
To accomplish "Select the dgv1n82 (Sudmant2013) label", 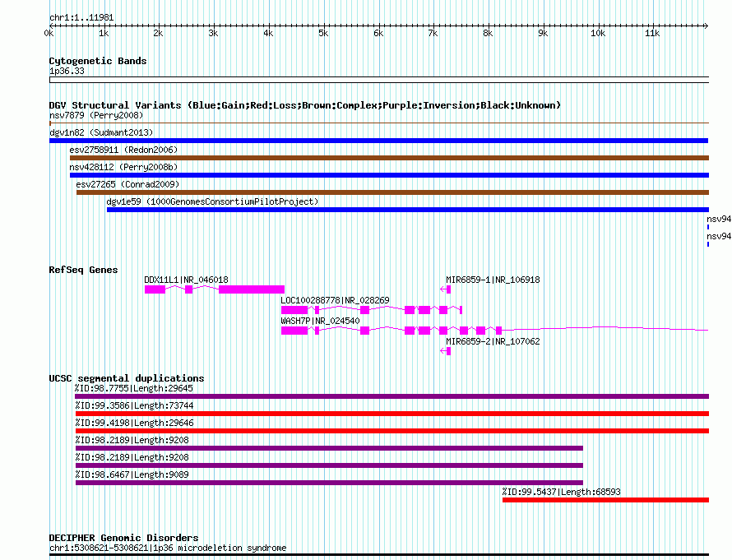I will (x=101, y=132).
